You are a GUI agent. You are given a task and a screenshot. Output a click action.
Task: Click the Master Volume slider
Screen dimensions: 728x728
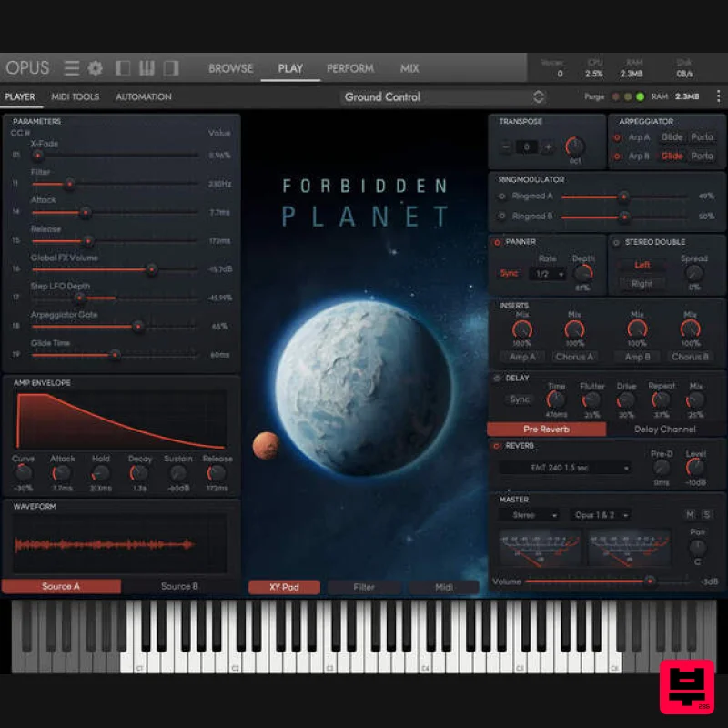(607, 581)
